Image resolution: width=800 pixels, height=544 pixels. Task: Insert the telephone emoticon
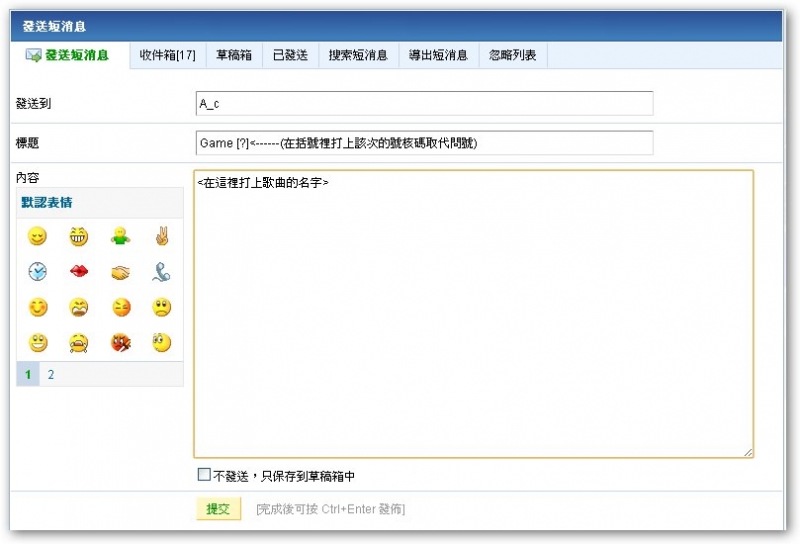tap(162, 271)
